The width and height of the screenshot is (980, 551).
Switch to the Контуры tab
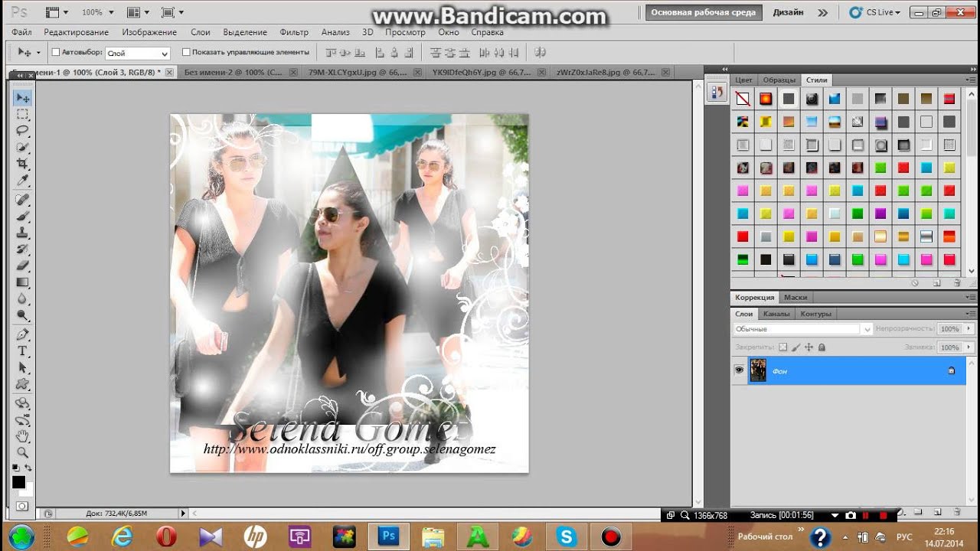point(815,314)
